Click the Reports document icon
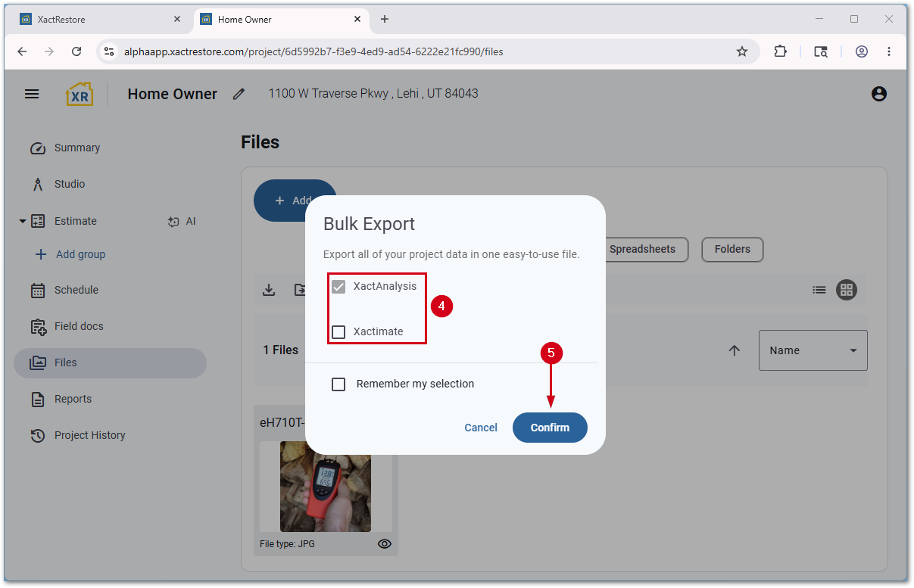Image resolution: width=914 pixels, height=588 pixels. pos(38,400)
